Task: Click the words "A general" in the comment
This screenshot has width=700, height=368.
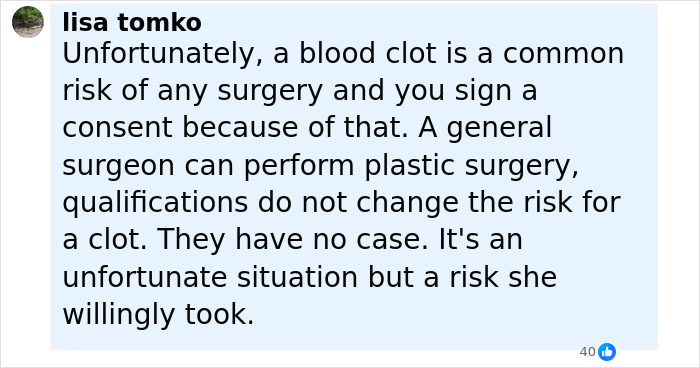Action: pyautogui.click(x=485, y=129)
